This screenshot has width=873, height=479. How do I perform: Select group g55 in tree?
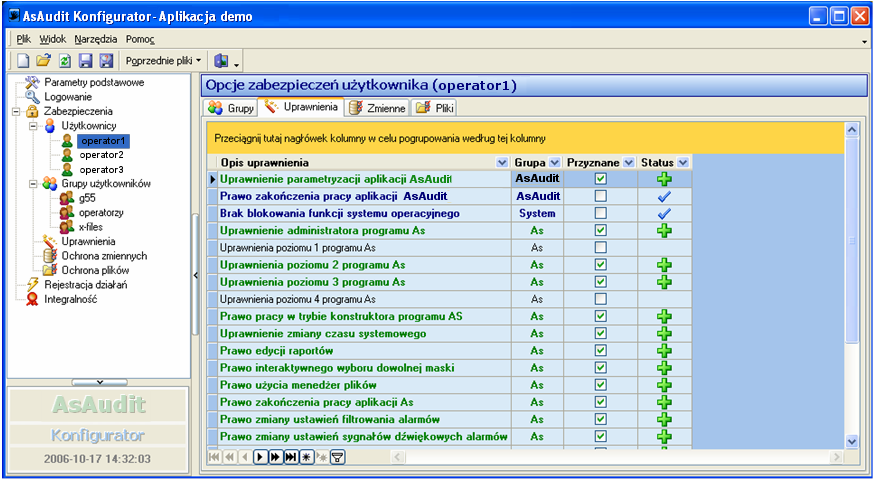[x=87, y=198]
